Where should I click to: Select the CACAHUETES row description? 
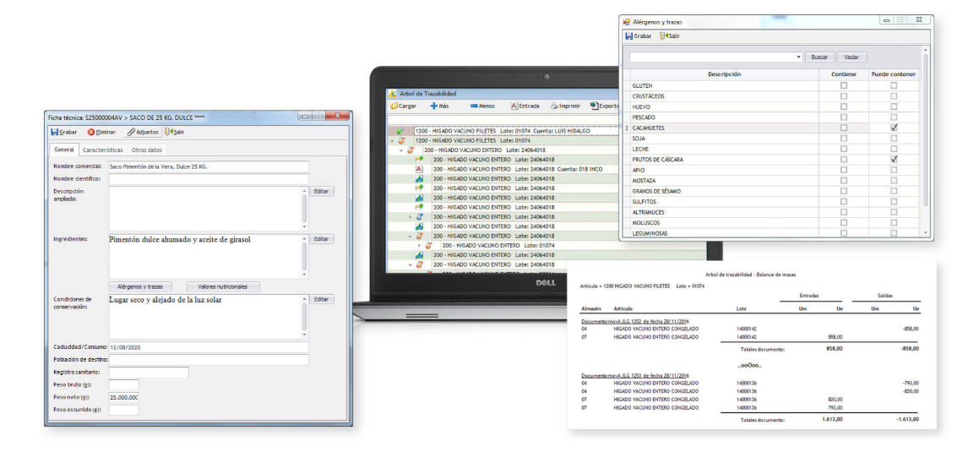click(x=648, y=128)
